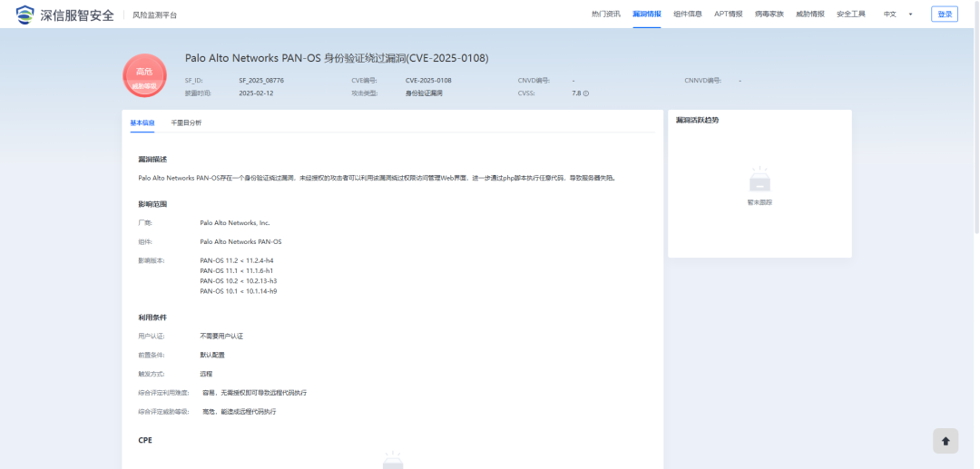Click 高危，能造成远程代码执行 text
The image size is (980, 469).
tap(240, 412)
